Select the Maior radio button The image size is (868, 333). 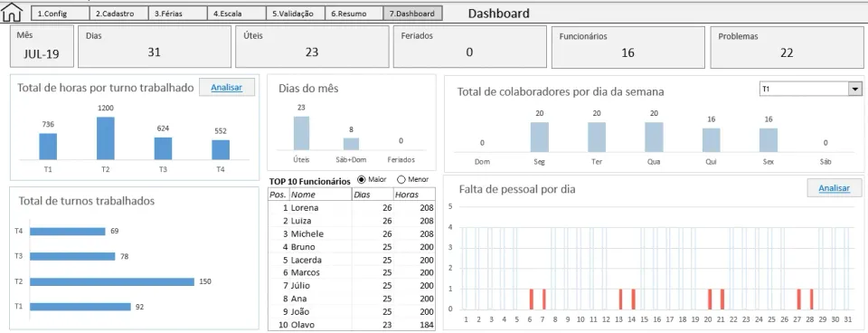point(362,179)
